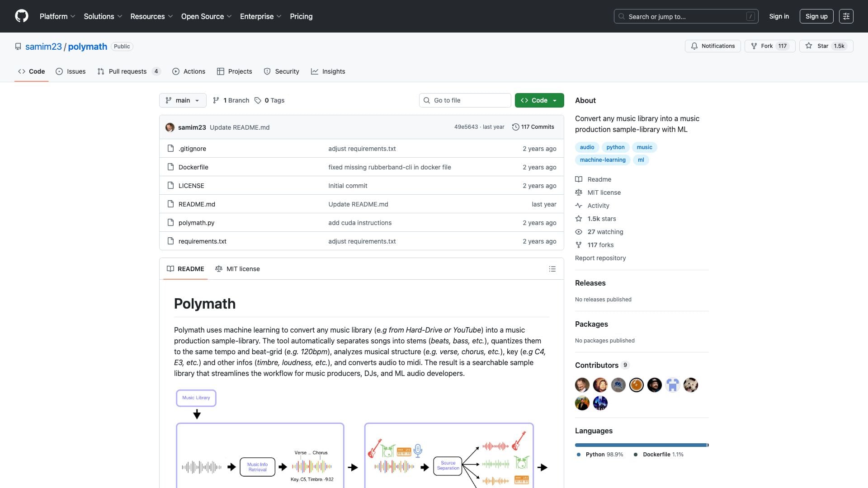The width and height of the screenshot is (868, 488).
Task: Click the star icon next to 1.5k stars
Action: (579, 219)
